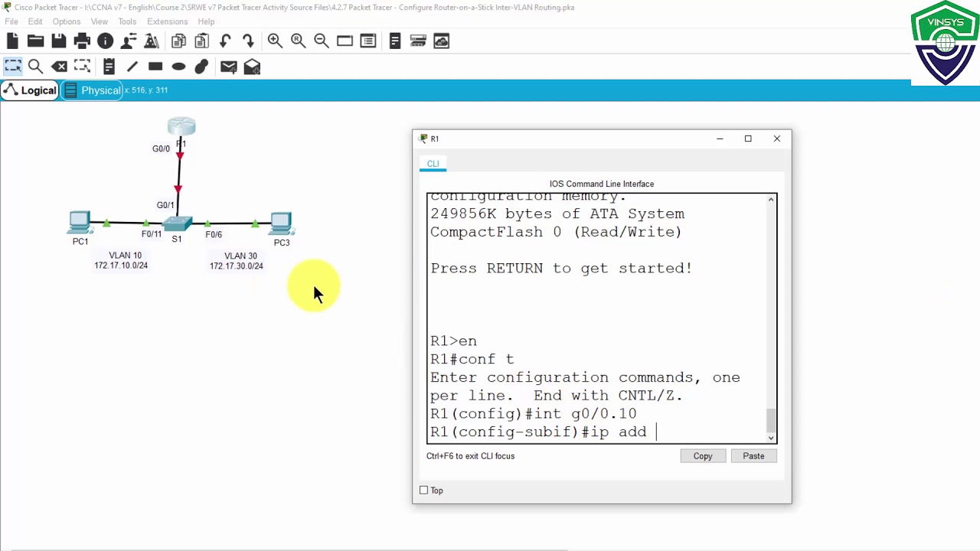Click the F0/11 interface label

click(152, 234)
